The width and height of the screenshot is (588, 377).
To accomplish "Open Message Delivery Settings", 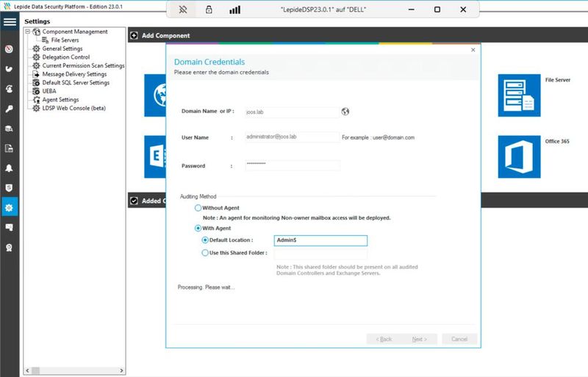I will [74, 74].
